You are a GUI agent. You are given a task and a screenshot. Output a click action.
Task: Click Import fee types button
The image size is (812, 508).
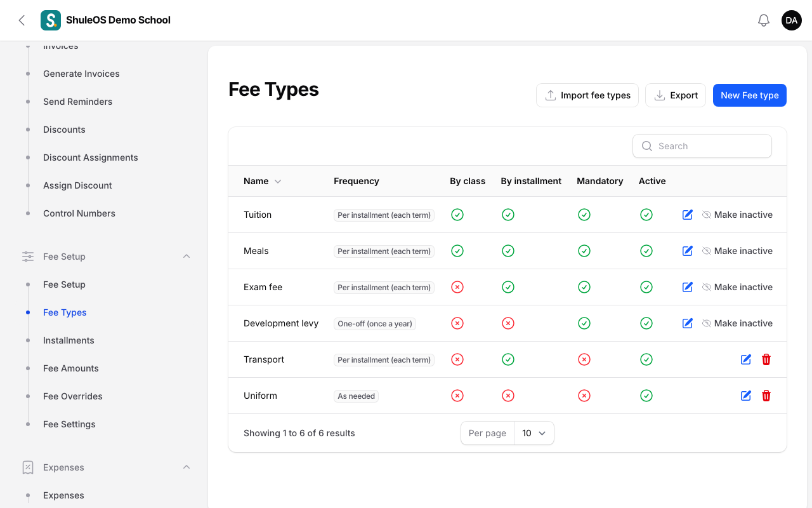[x=587, y=95]
